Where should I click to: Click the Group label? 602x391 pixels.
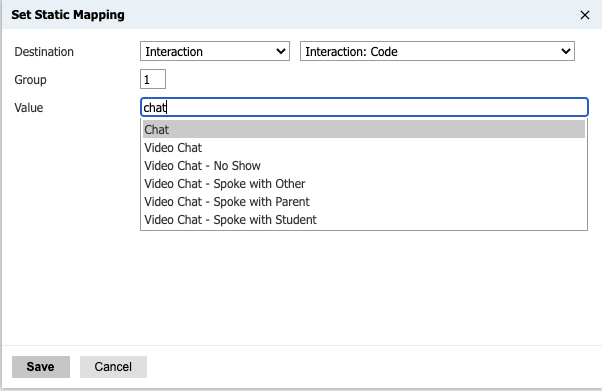coord(30,80)
